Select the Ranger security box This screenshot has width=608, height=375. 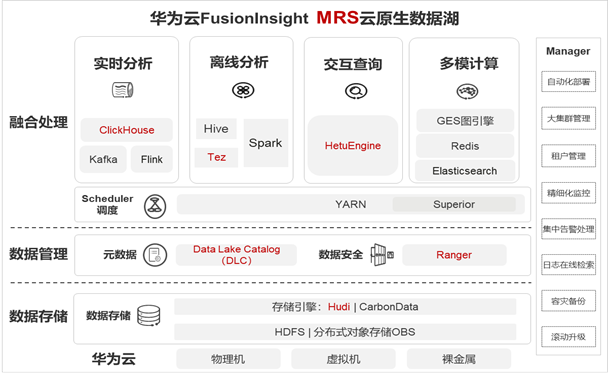tap(454, 255)
